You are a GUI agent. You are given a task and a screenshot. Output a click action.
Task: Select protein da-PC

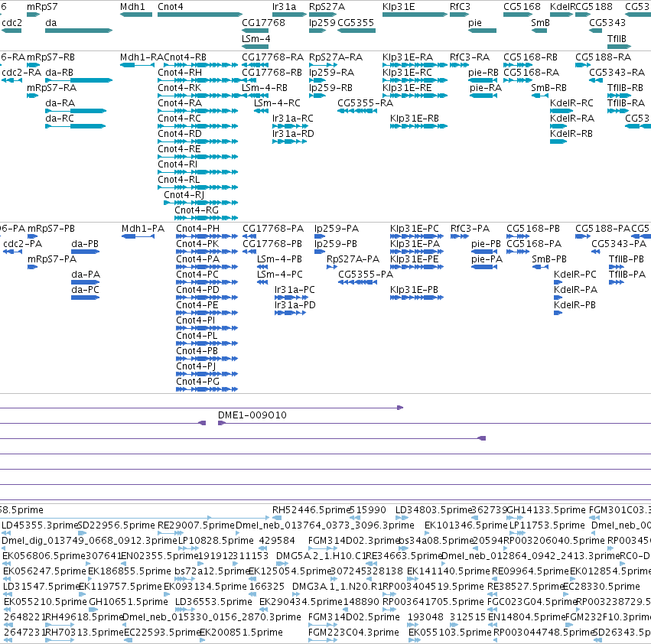point(85,290)
